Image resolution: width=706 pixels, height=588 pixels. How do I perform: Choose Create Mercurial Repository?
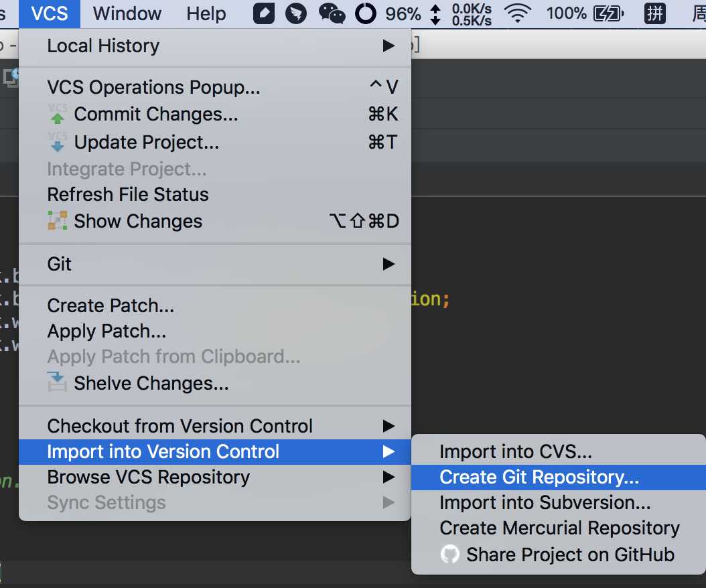click(559, 528)
